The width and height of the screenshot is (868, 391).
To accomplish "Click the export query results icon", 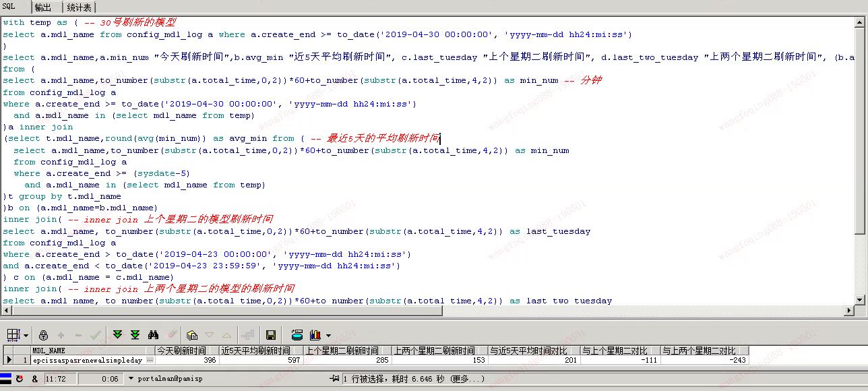I will [x=297, y=335].
